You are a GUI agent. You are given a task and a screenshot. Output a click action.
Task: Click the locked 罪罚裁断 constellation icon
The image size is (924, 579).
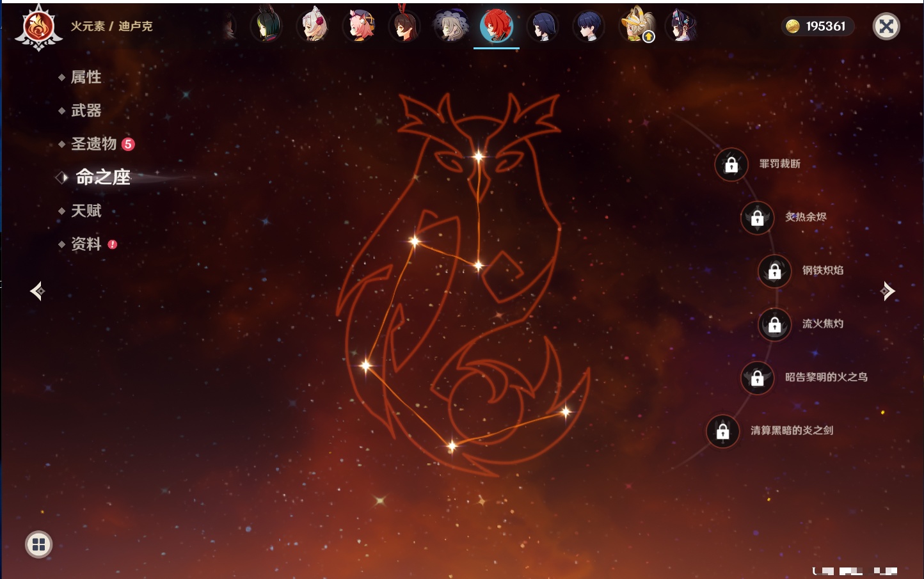point(731,164)
